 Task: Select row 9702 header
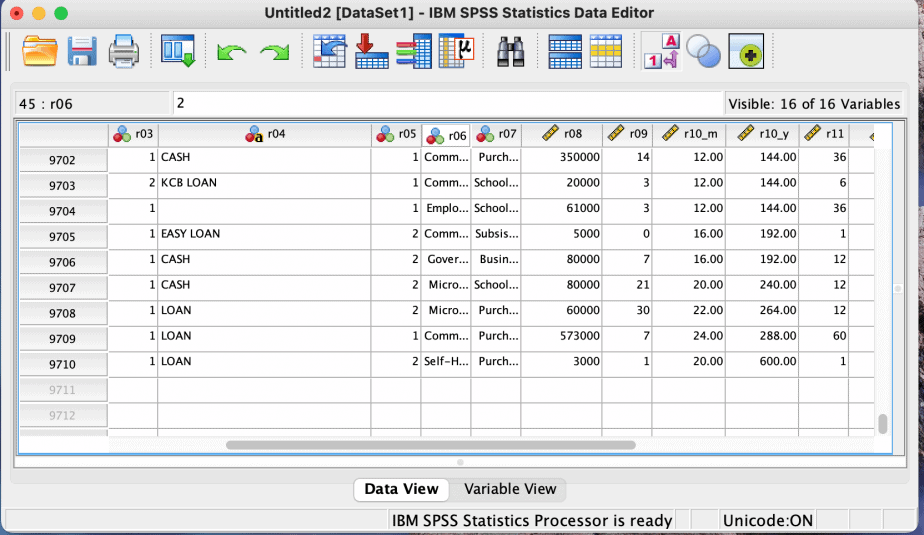pos(63,160)
